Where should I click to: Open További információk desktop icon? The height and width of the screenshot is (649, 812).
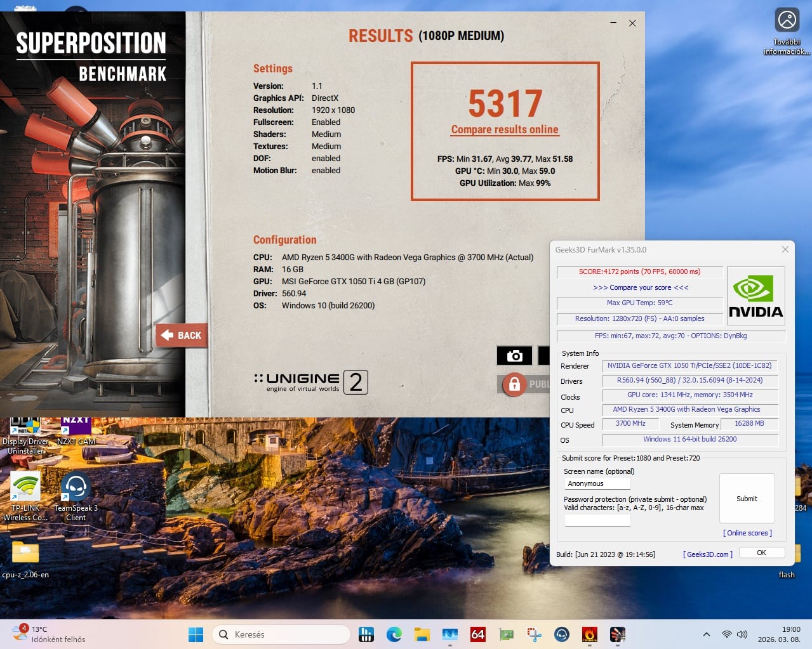click(x=787, y=32)
